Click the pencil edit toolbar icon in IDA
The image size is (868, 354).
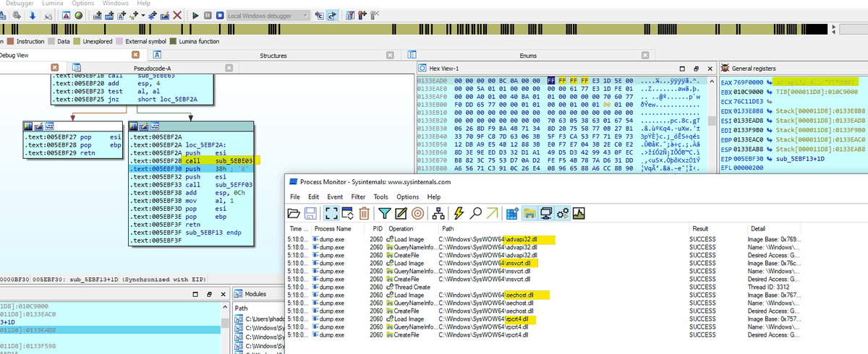[x=166, y=14]
